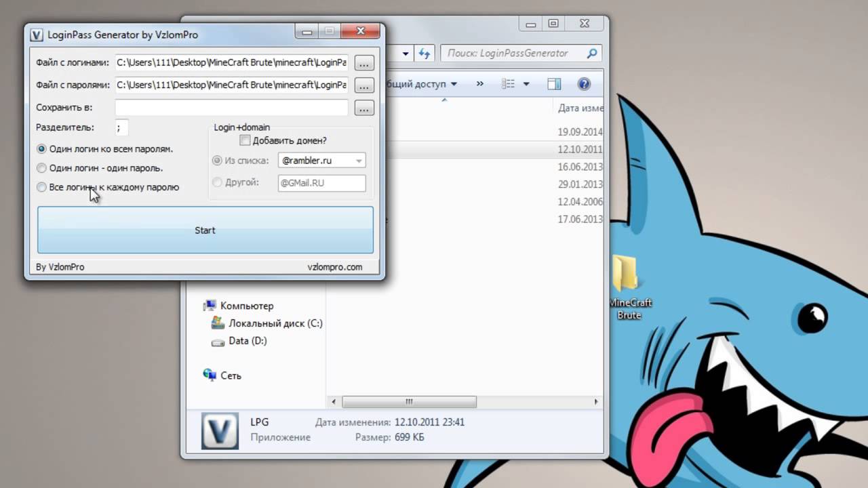Select the 'Из списка' radio button
868x488 pixels.
(x=217, y=161)
